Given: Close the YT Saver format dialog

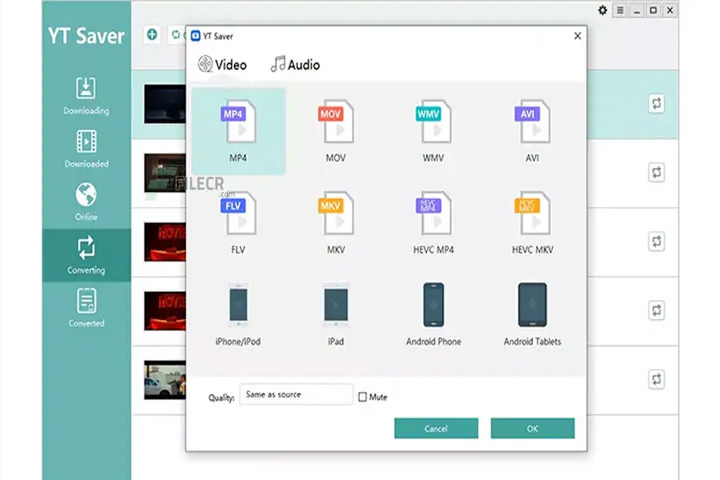Looking at the screenshot, I should pyautogui.click(x=578, y=36).
